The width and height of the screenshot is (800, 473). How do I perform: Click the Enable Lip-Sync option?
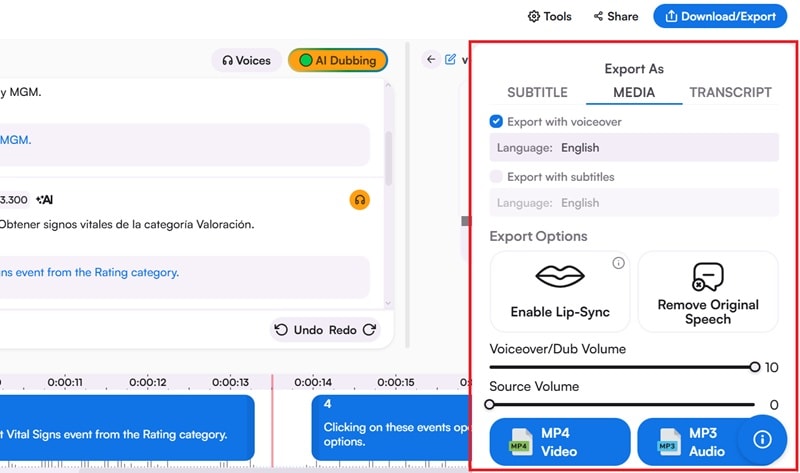pos(560,291)
